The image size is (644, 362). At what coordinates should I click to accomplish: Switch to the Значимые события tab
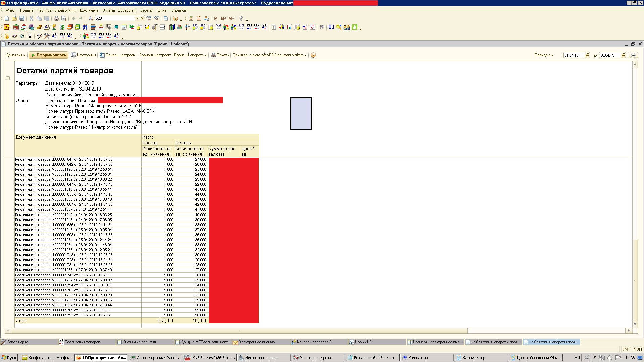tap(145, 342)
